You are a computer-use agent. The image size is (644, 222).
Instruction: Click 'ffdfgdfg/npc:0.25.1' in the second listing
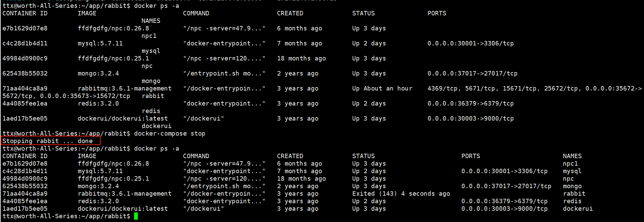point(113,179)
